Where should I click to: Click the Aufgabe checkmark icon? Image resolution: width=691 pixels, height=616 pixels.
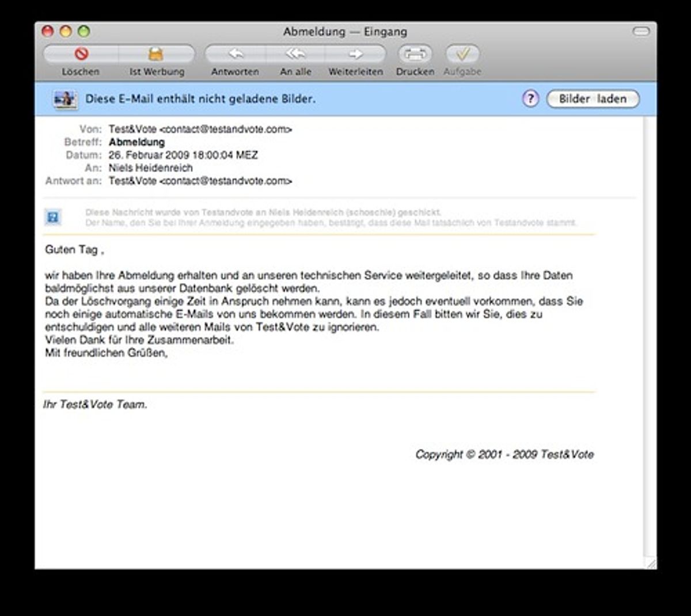[462, 54]
